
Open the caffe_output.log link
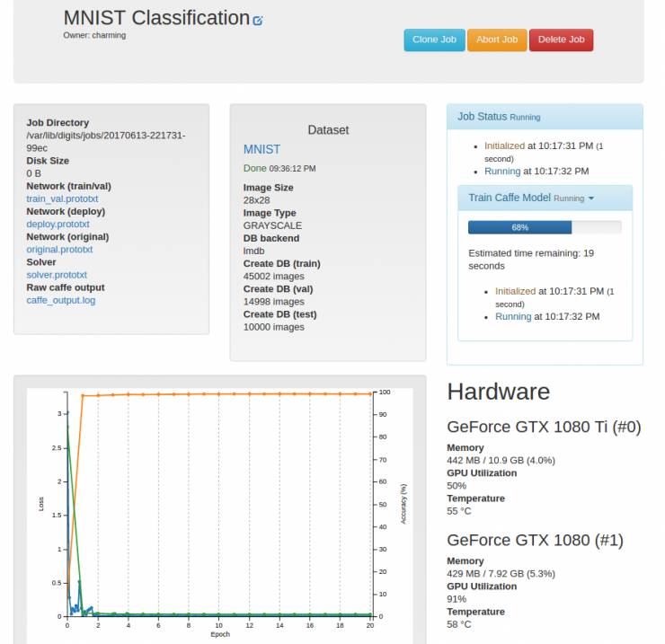[x=60, y=301]
